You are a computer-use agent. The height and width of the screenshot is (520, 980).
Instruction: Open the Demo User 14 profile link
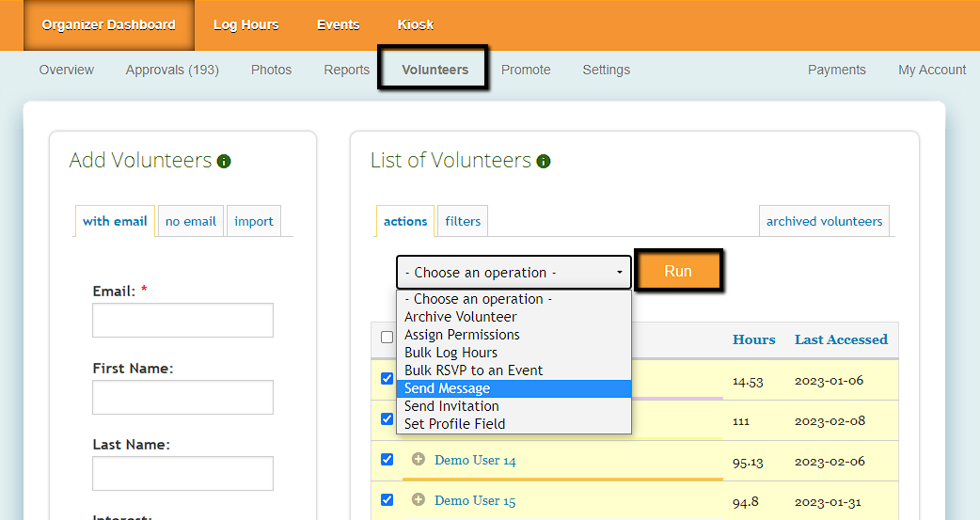tap(475, 461)
